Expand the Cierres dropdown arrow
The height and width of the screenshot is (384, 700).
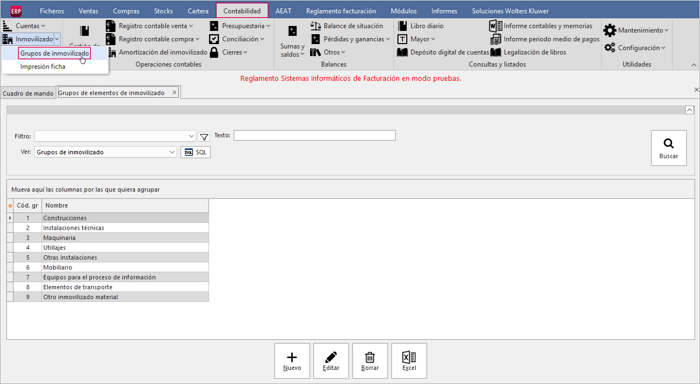tap(246, 52)
